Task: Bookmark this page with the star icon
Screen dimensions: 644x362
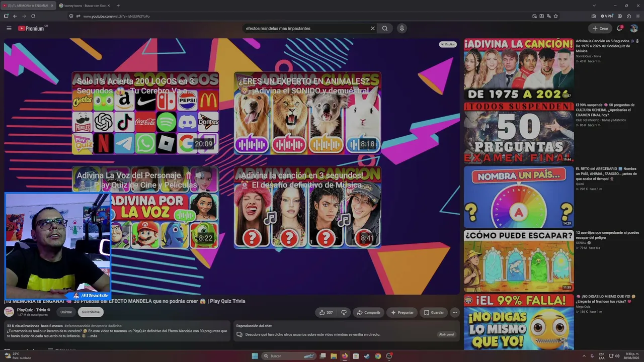Action: [556, 16]
